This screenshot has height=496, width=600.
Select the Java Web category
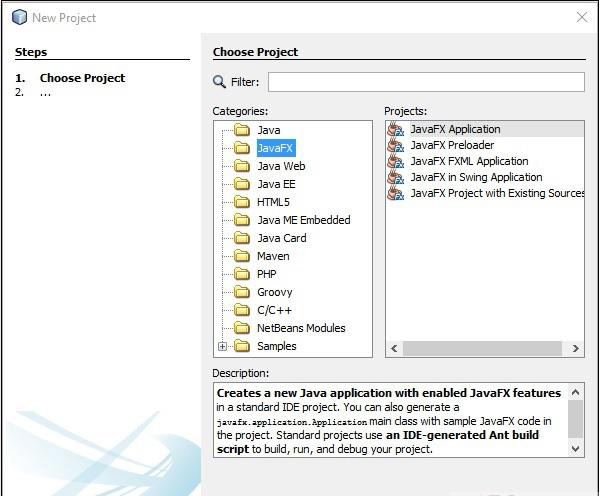click(x=281, y=166)
